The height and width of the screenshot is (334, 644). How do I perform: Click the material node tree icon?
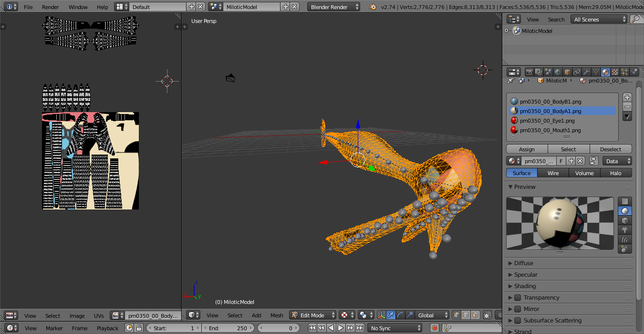594,161
